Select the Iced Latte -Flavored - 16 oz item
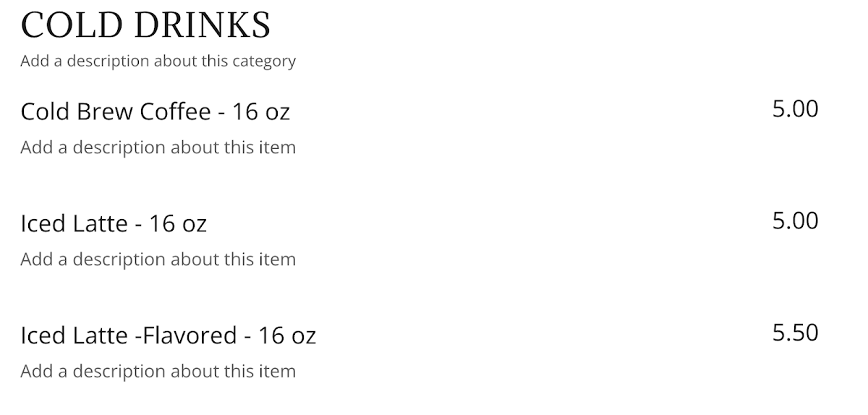 point(168,335)
